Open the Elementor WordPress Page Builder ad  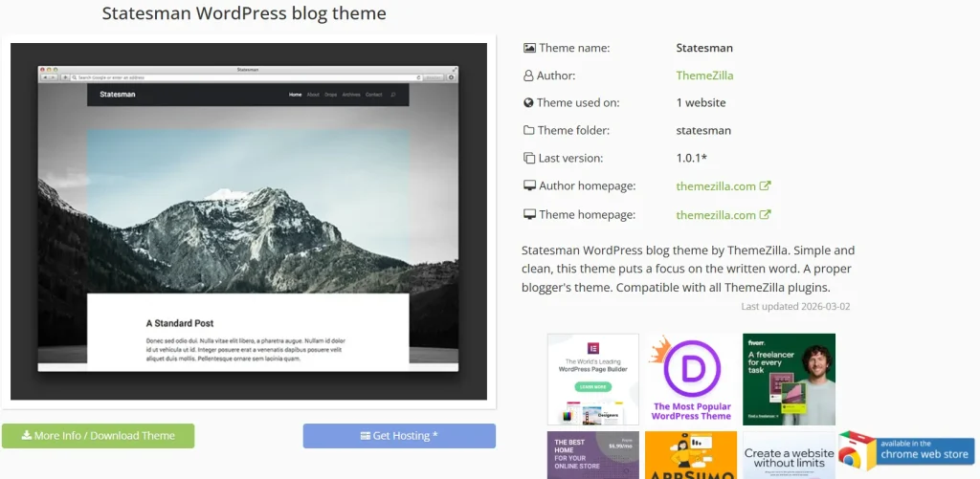point(593,379)
